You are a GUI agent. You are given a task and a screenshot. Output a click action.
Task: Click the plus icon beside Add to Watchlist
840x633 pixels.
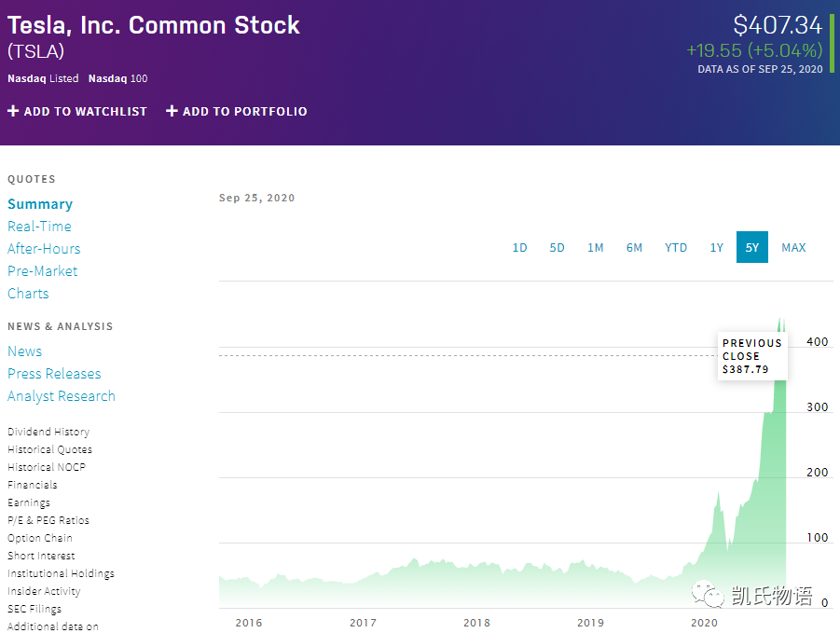click(13, 111)
